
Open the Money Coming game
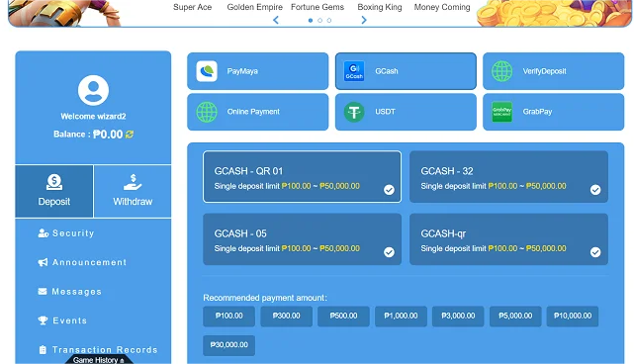tap(442, 7)
